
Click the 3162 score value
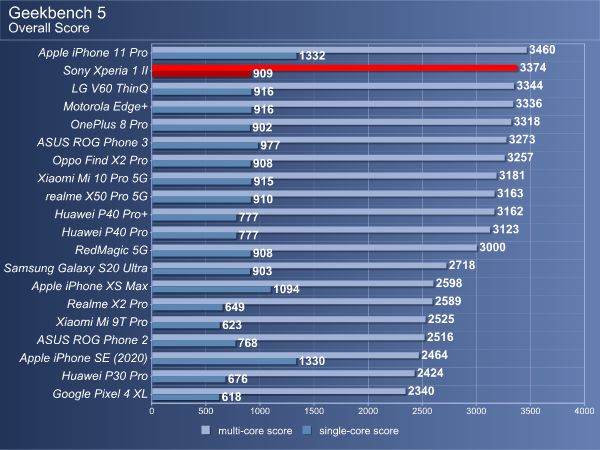pyautogui.click(x=510, y=212)
